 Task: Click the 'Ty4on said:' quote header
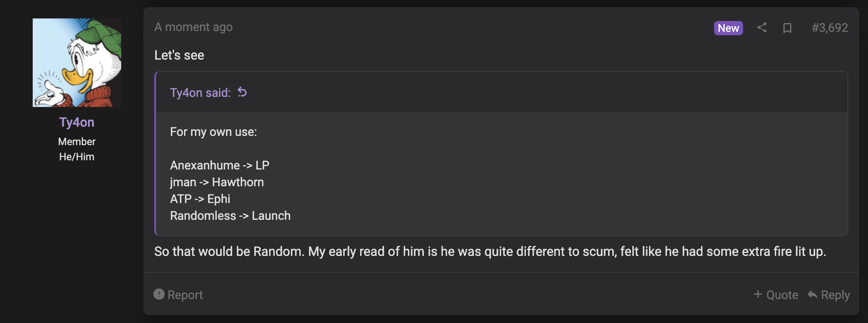click(x=200, y=93)
